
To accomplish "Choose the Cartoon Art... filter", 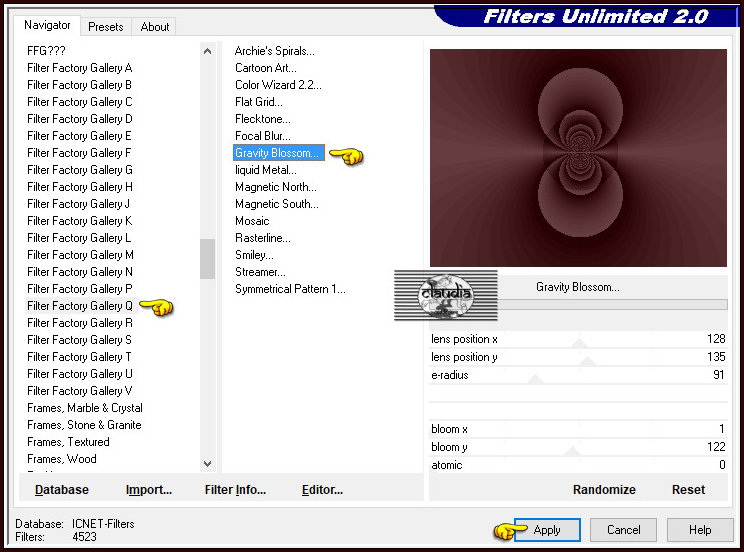I will click(266, 68).
